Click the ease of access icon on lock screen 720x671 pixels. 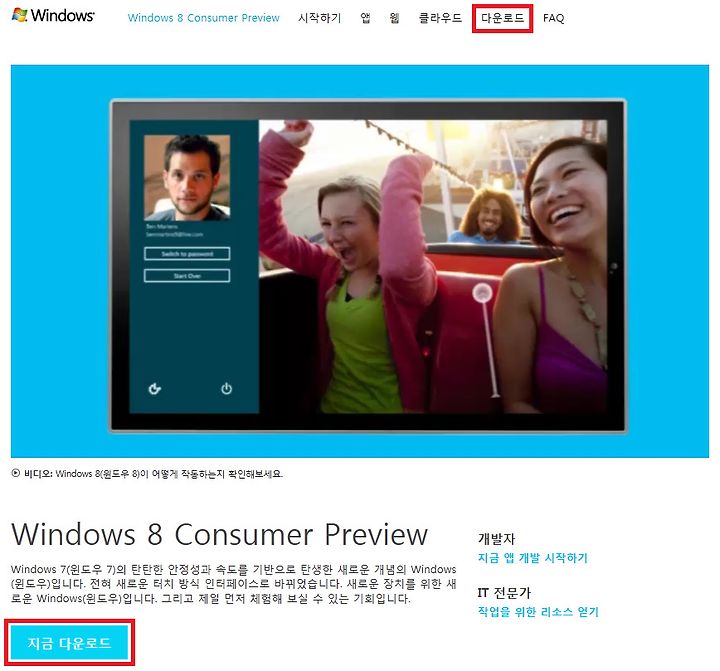click(155, 389)
